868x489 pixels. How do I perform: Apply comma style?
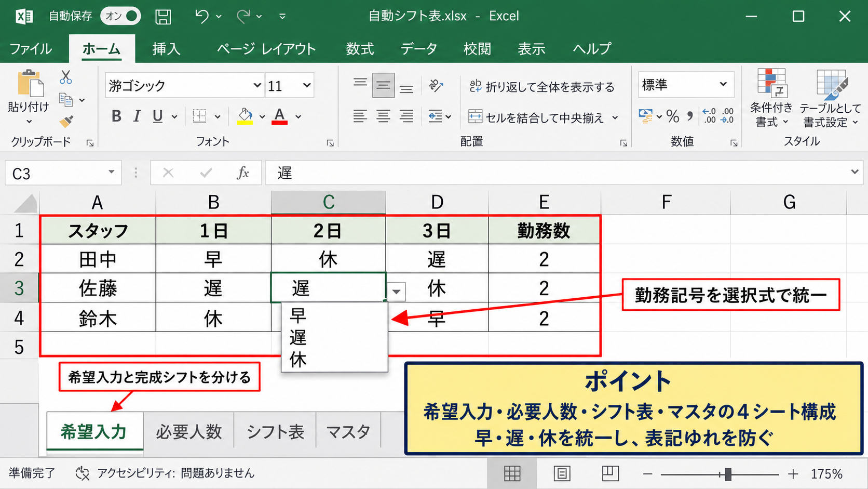click(690, 116)
